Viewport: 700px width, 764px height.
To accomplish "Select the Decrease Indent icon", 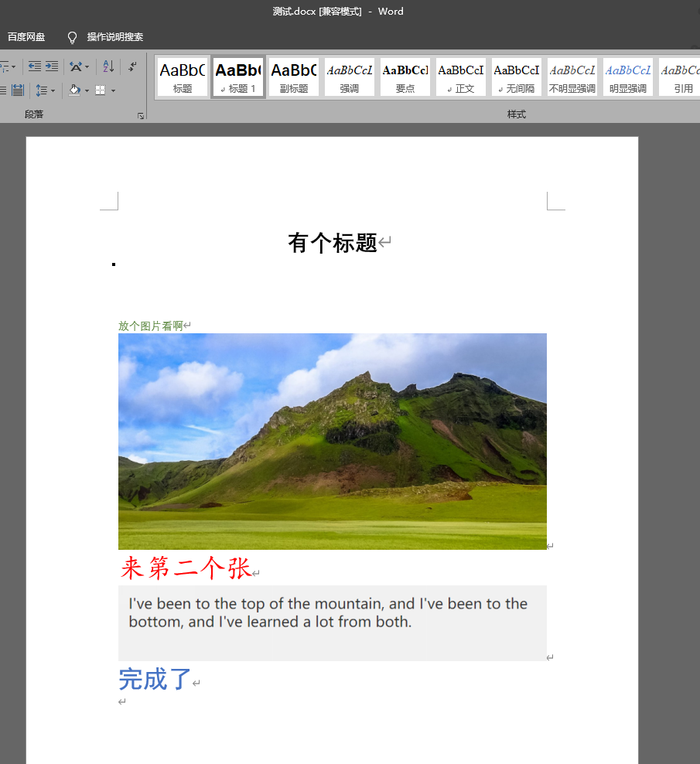I will [x=33, y=66].
